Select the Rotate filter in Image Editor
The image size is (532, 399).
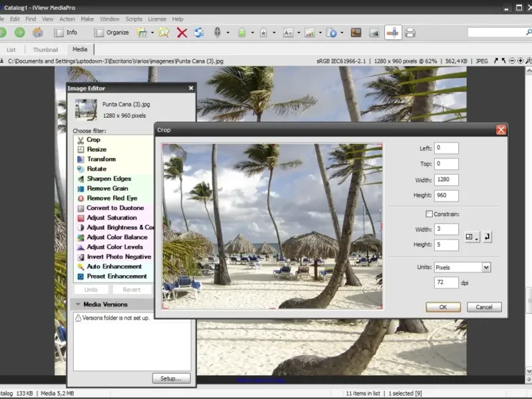[96, 169]
